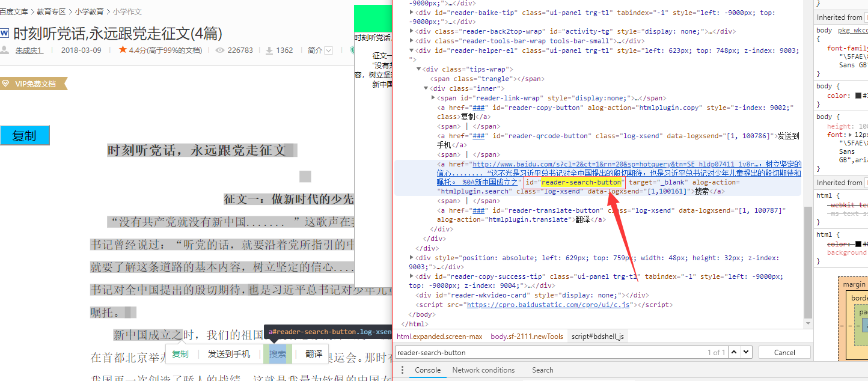Expand the reader-back2top-wrap div node
This screenshot has width=868, height=381.
click(x=412, y=31)
